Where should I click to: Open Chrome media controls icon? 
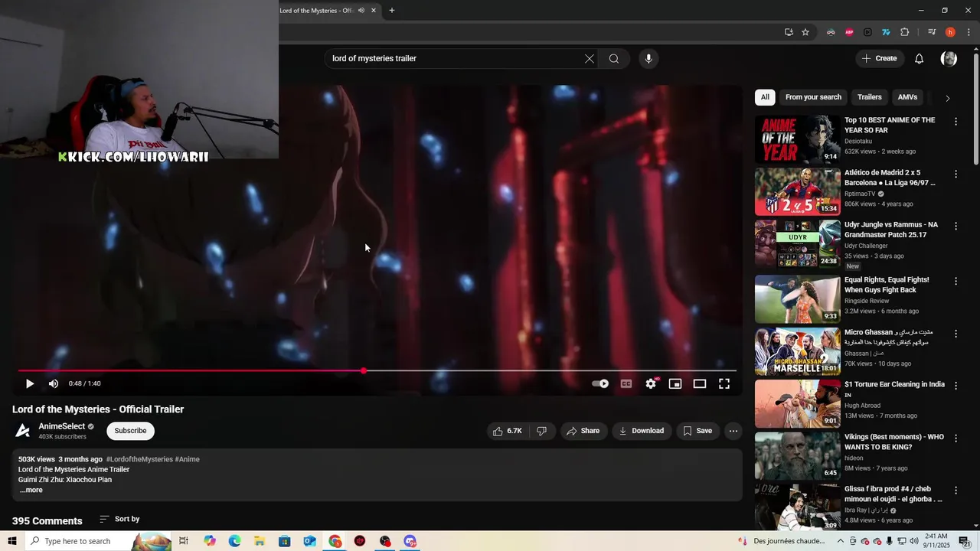[932, 32]
